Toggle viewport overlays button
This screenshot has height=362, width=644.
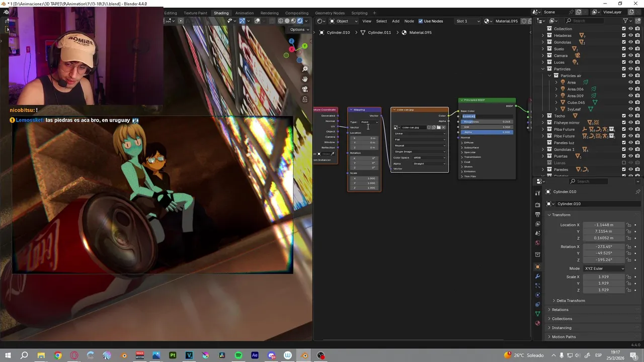[x=257, y=21]
